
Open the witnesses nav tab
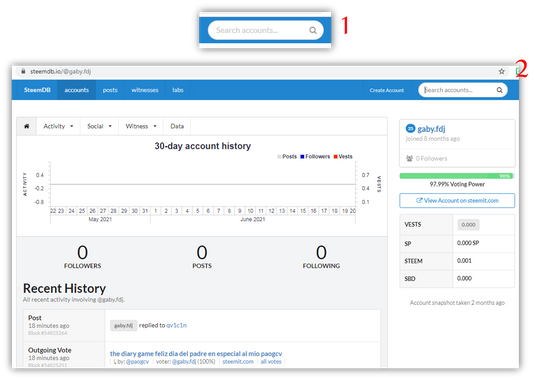coord(145,90)
